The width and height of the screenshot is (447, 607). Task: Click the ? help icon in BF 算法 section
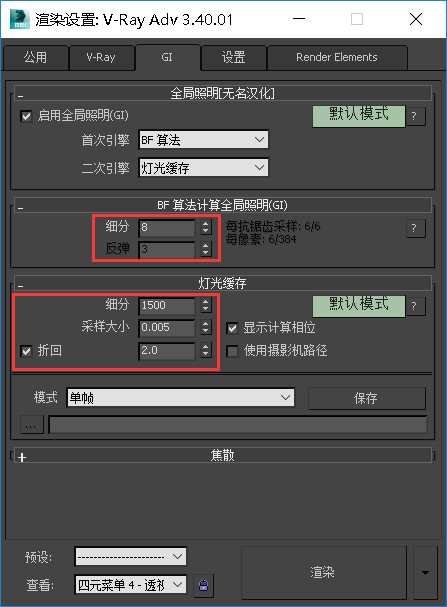pos(415,228)
